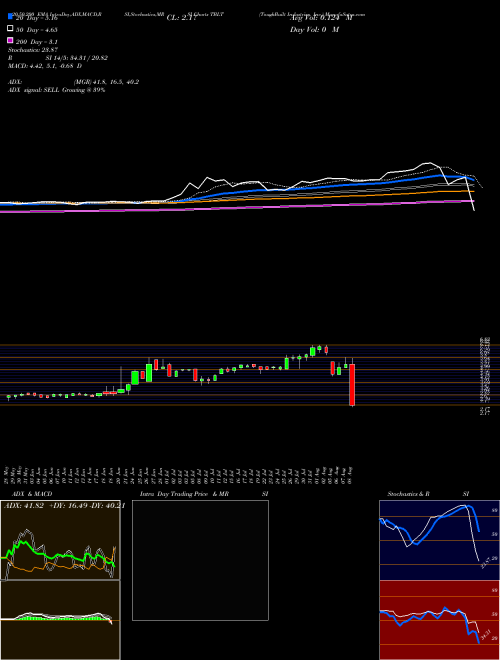Click the white 50 Day EMA legend swatch
Viewport: 500px width, 660px height.
pyautogui.click(x=10, y=28)
